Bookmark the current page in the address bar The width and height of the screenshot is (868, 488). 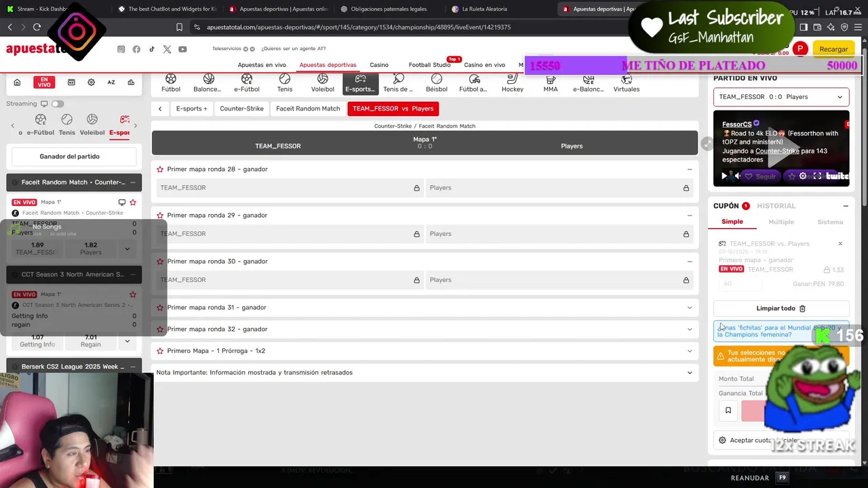(179, 27)
